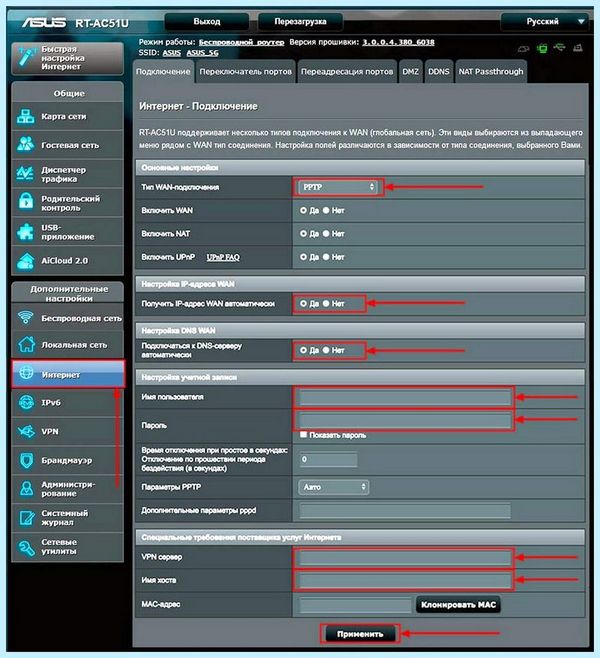This screenshot has width=600, height=658.
Task: Open the IPv6 globe icon
Action: coord(26,402)
